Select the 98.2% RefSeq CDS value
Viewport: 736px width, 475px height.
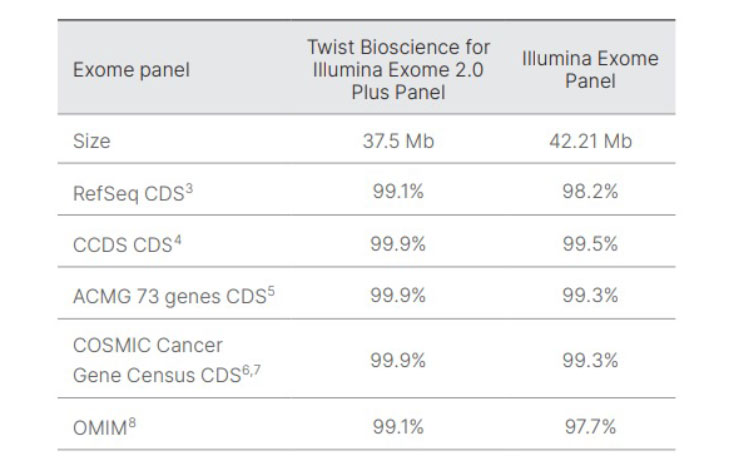pos(590,194)
